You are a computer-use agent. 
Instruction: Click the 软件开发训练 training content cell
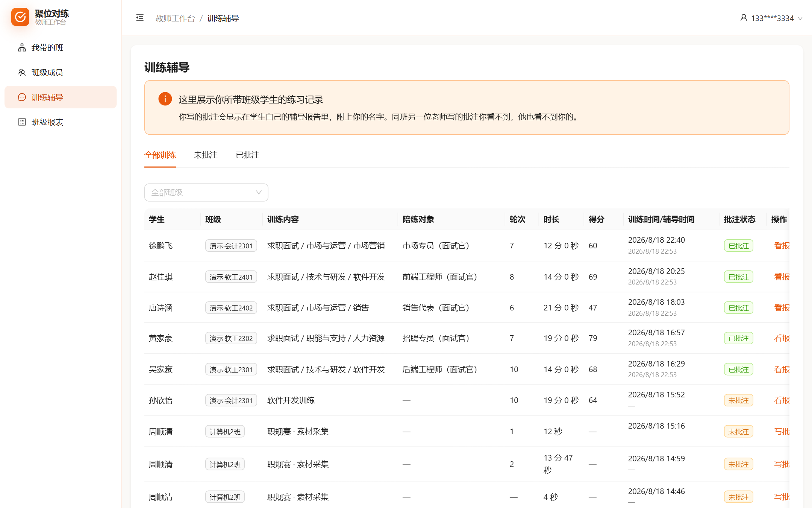coord(291,400)
